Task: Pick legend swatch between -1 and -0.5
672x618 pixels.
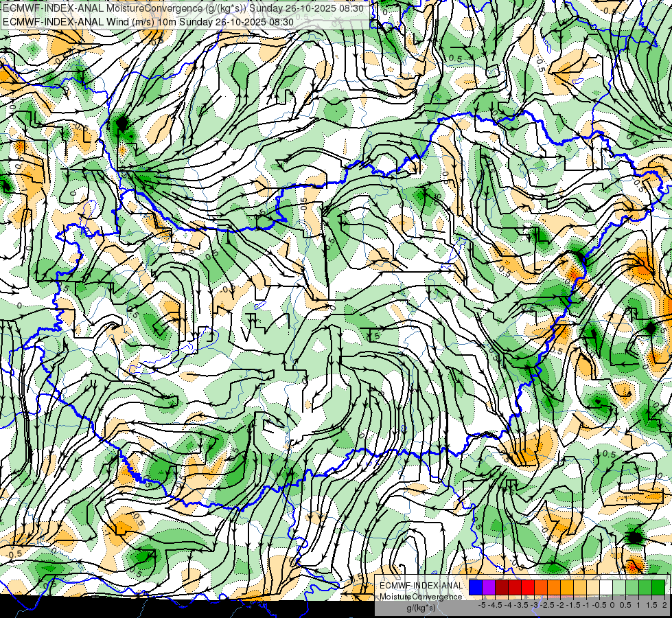Action: point(593,587)
